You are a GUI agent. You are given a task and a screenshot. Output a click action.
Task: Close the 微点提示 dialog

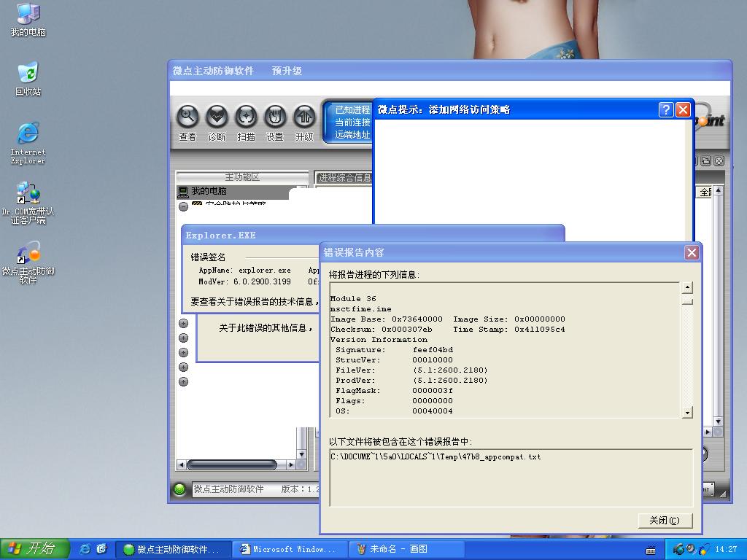[683, 109]
